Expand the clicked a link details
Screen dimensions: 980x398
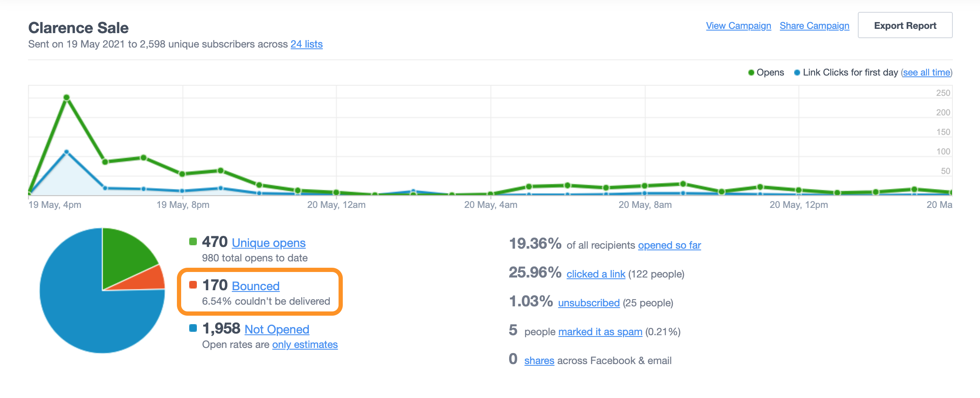596,274
